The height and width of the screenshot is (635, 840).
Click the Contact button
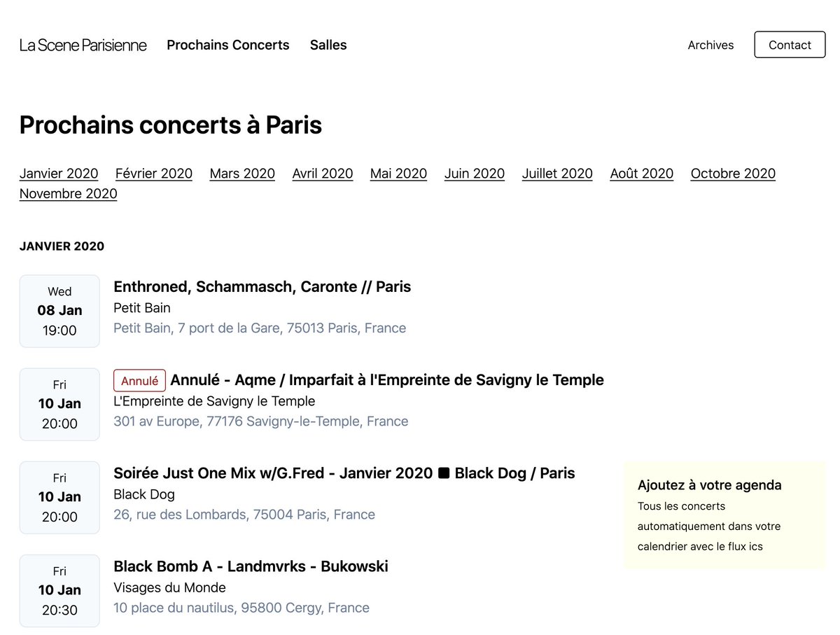(x=790, y=45)
